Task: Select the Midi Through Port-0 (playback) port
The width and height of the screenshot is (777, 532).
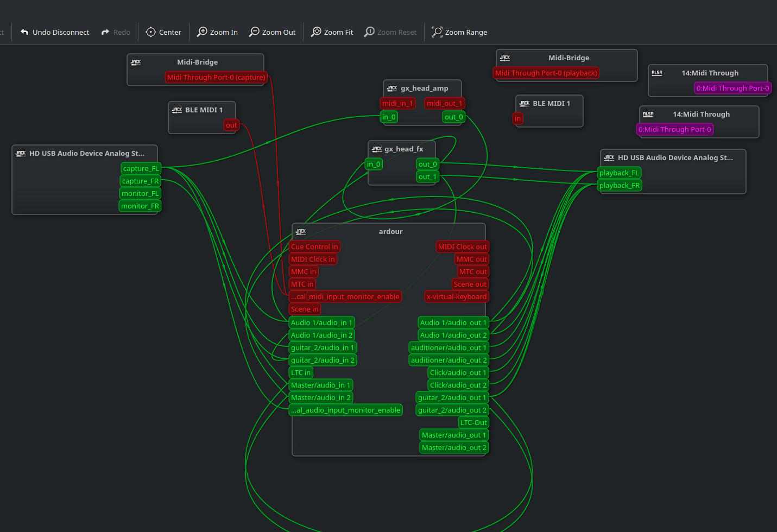Action: point(546,73)
